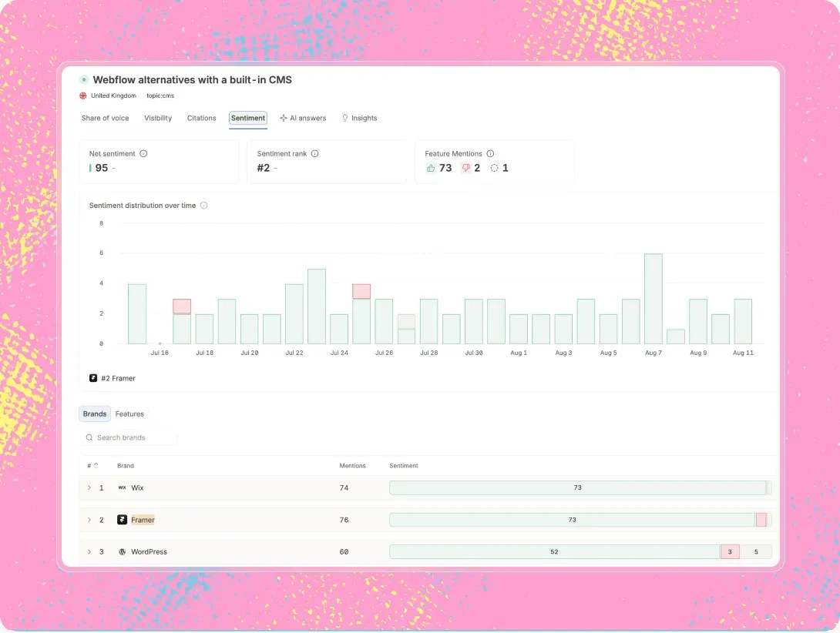Image resolution: width=840 pixels, height=633 pixels.
Task: Click the Mentions column header
Action: click(x=352, y=466)
